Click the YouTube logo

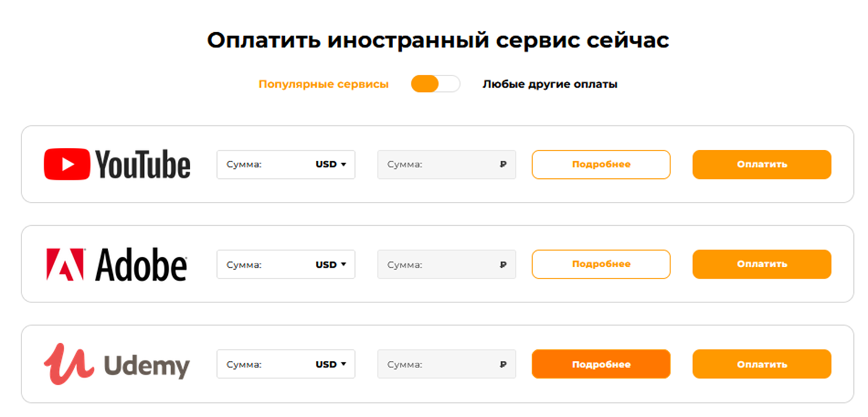pos(117,164)
